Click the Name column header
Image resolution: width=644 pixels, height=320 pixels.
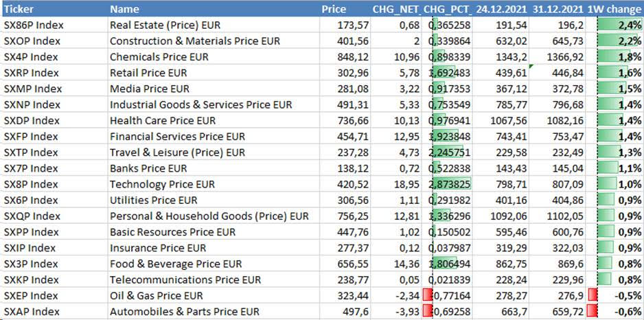(x=124, y=9)
